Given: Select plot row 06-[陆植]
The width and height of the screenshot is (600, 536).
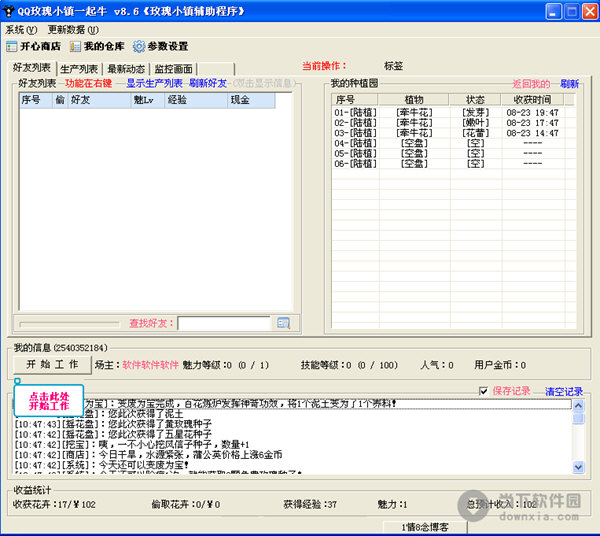Looking at the screenshot, I should pos(453,164).
